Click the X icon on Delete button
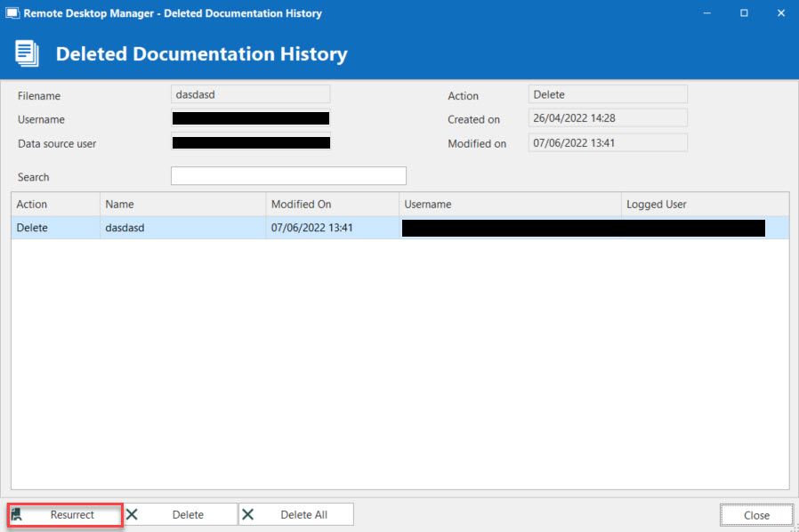 132,514
